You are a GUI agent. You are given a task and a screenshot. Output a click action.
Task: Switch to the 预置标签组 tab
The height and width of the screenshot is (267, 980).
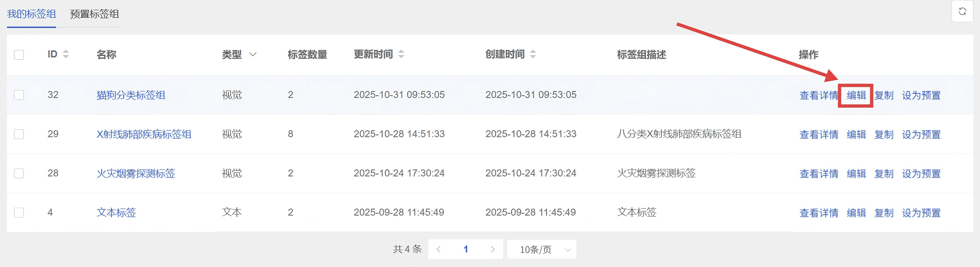pos(94,14)
